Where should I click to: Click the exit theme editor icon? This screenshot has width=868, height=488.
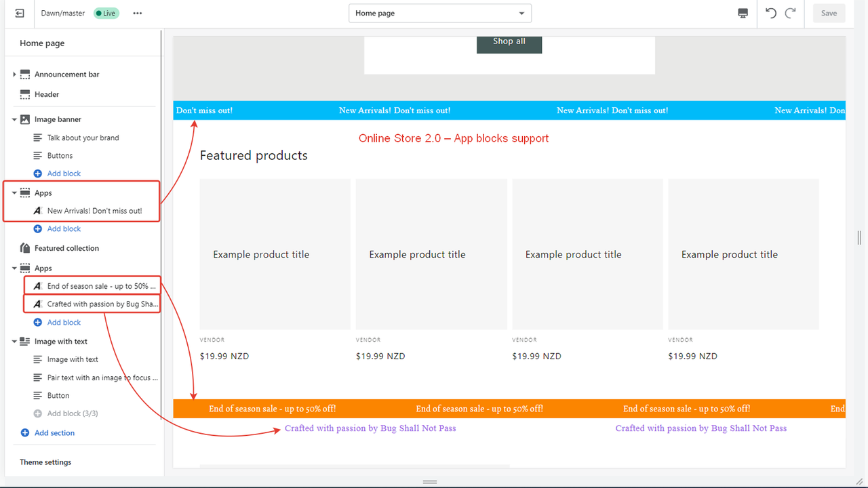(x=19, y=13)
